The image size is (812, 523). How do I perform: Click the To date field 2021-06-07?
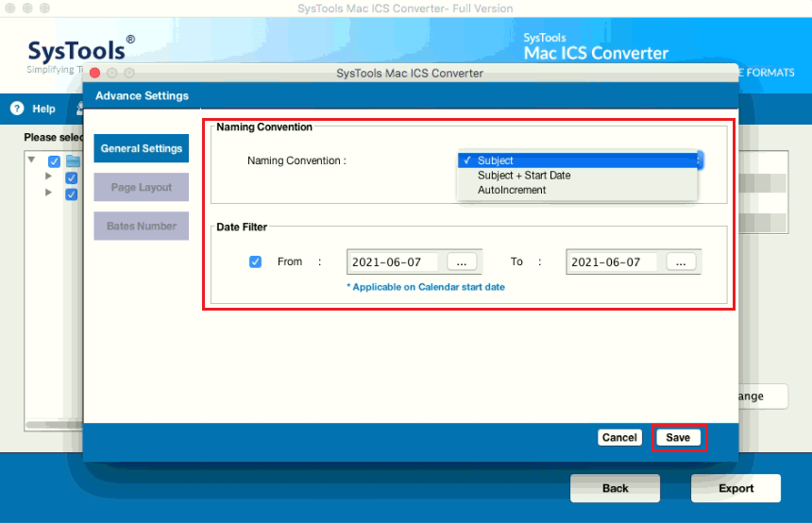click(614, 262)
